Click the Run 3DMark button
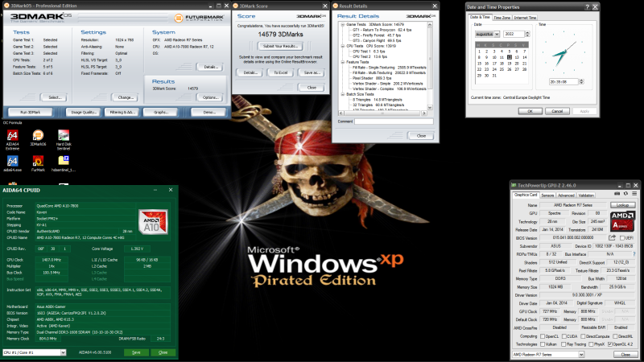 click(x=31, y=112)
